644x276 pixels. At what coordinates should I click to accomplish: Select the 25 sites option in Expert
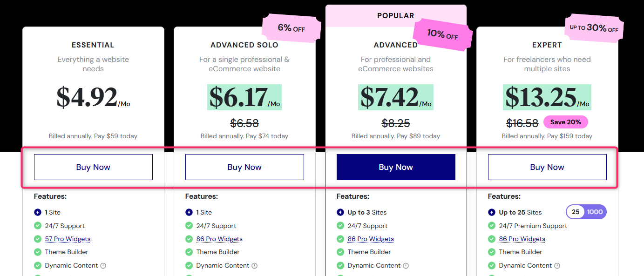pyautogui.click(x=576, y=212)
